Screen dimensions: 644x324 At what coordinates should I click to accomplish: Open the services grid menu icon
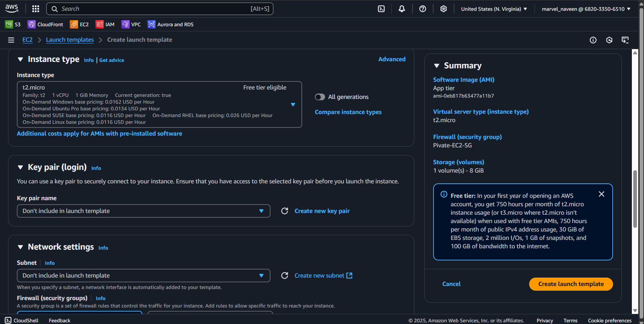pyautogui.click(x=36, y=9)
